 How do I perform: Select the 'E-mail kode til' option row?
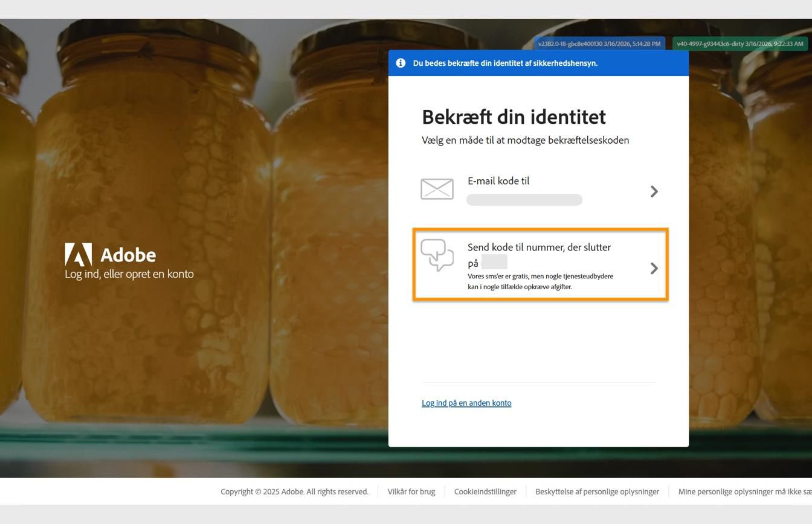(540, 189)
